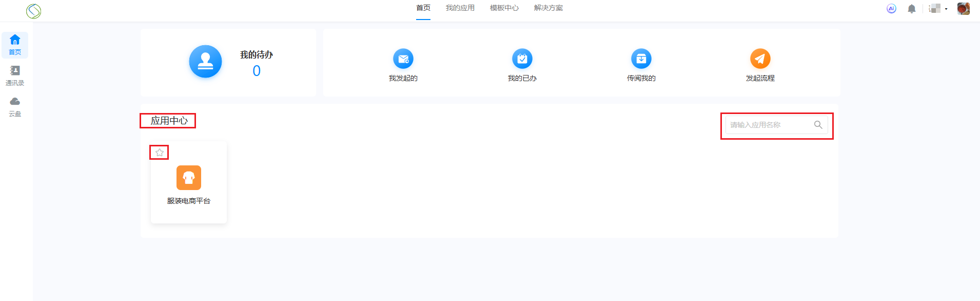Click the notification bell icon
The width and height of the screenshot is (980, 301).
[911, 9]
